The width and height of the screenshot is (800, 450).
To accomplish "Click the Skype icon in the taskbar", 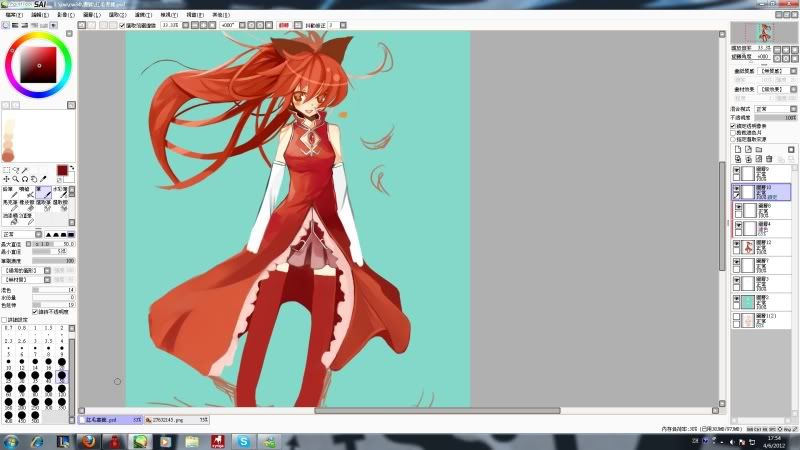I will 243,440.
